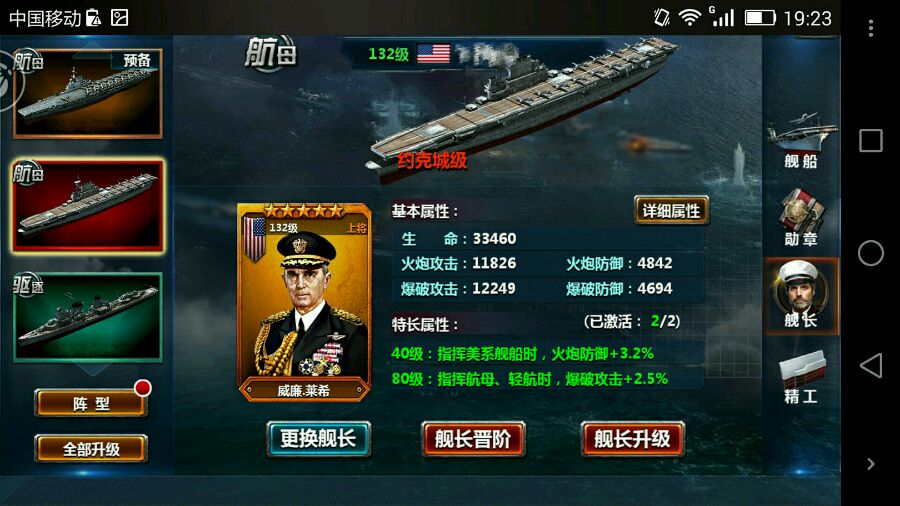Click 详细属性 detailed attributes button
This screenshot has height=506, width=900.
(x=671, y=211)
